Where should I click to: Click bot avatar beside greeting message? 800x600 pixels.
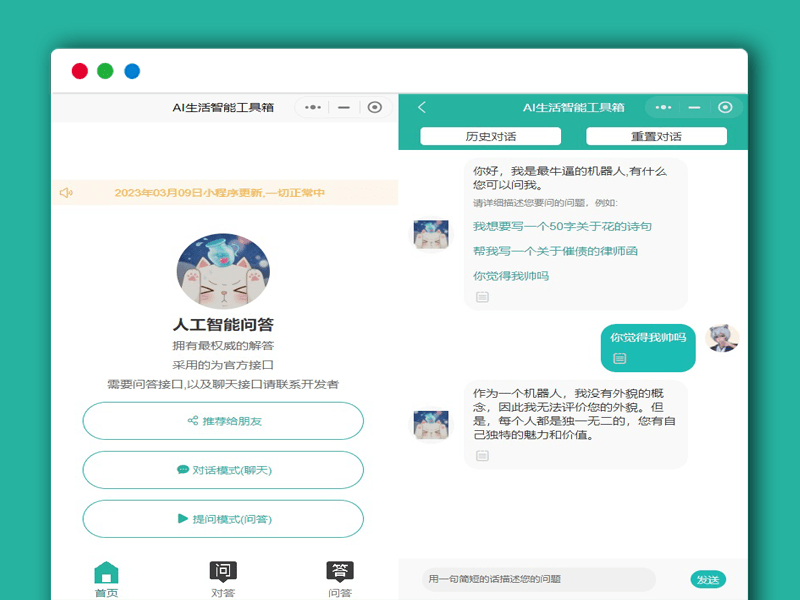431,234
